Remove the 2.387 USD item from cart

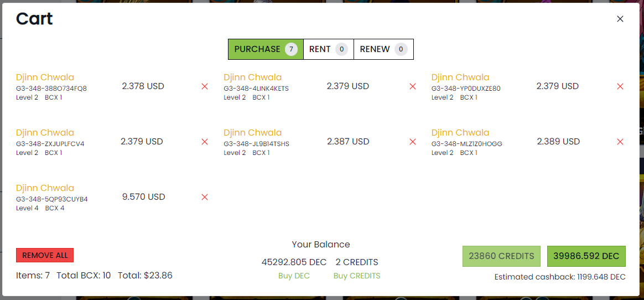pyautogui.click(x=413, y=142)
